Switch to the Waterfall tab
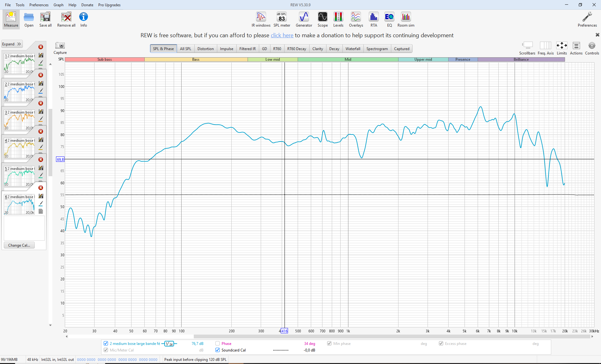Screen dimensions: 601x364 (352, 49)
